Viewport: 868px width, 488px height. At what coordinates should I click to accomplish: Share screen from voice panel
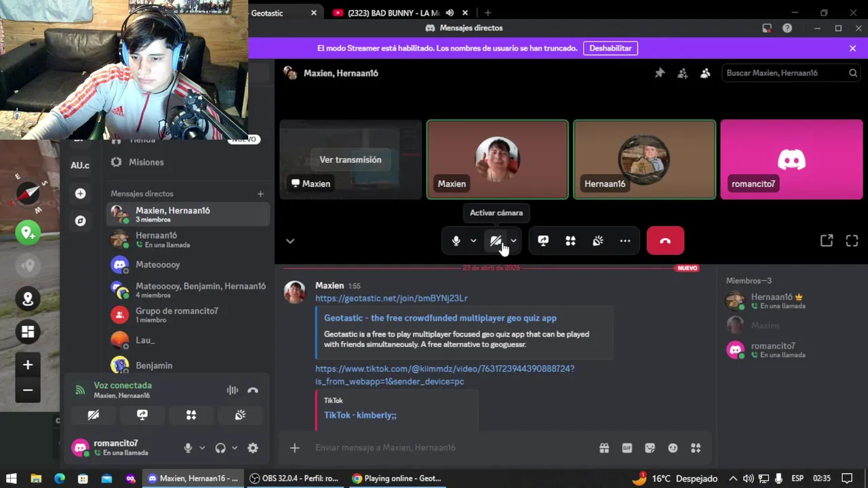tap(142, 415)
